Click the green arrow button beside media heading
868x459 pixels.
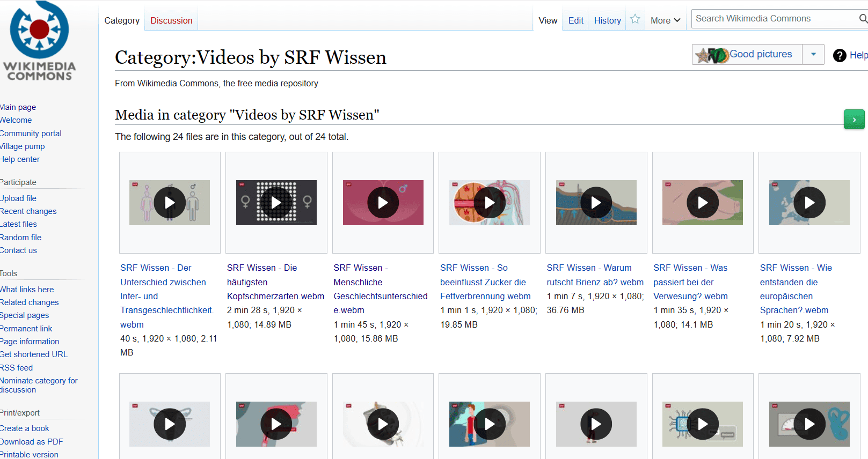coord(854,119)
